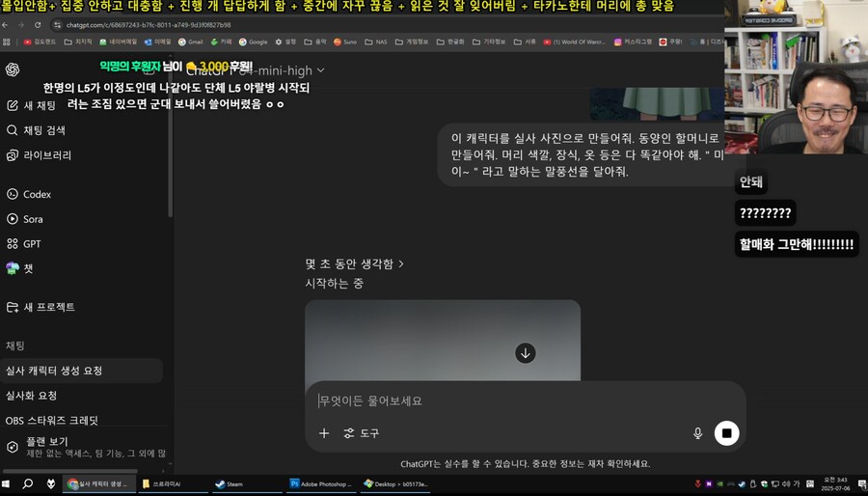Open the 게임정보 bookmark folder

pos(412,41)
